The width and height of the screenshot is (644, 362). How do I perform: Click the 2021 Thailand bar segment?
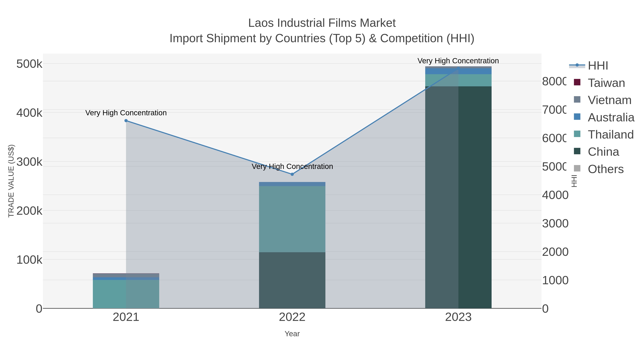tap(126, 294)
